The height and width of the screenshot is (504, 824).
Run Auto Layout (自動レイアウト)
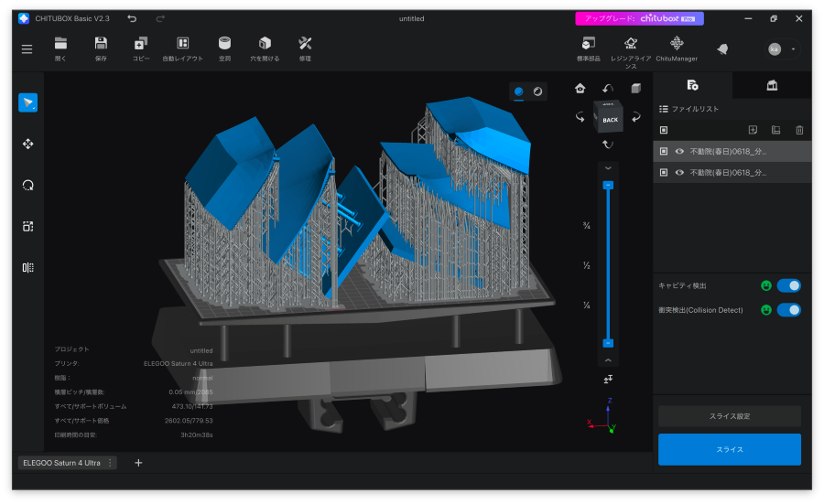pos(183,43)
